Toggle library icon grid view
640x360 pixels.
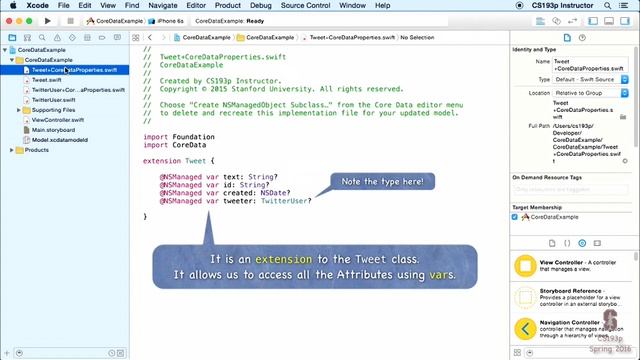coord(517,353)
